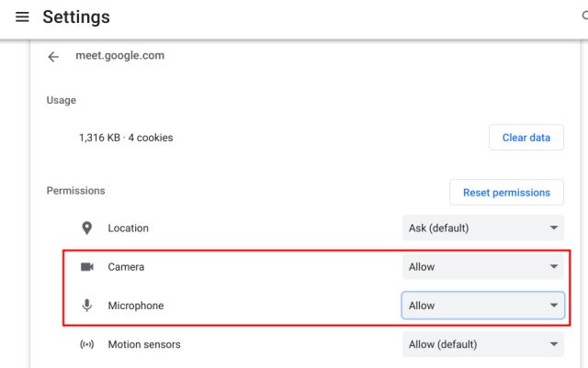Click the Clear data button
The height and width of the screenshot is (368, 588).
[x=526, y=138]
